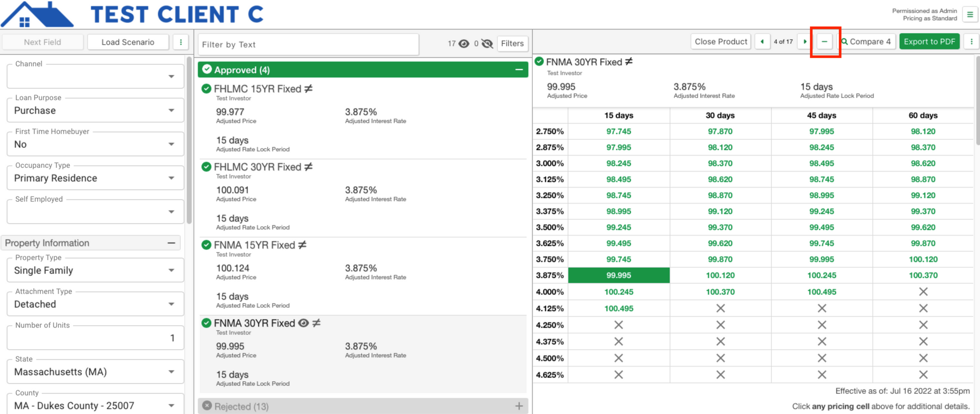Viewport: 980px width, 414px height.
Task: Click the Approved header checkmark icon
Action: point(207,69)
